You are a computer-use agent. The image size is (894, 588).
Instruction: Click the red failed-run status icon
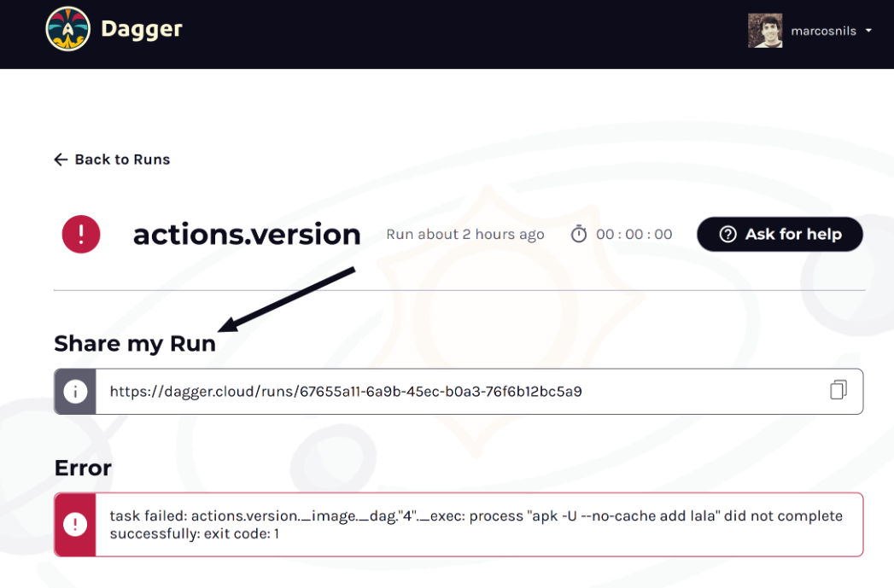point(81,234)
